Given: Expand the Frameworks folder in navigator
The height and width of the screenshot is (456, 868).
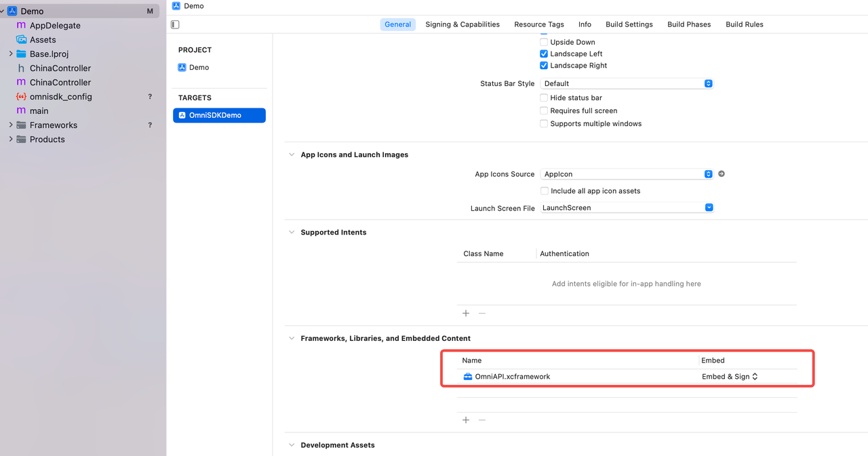Looking at the screenshot, I should point(10,125).
